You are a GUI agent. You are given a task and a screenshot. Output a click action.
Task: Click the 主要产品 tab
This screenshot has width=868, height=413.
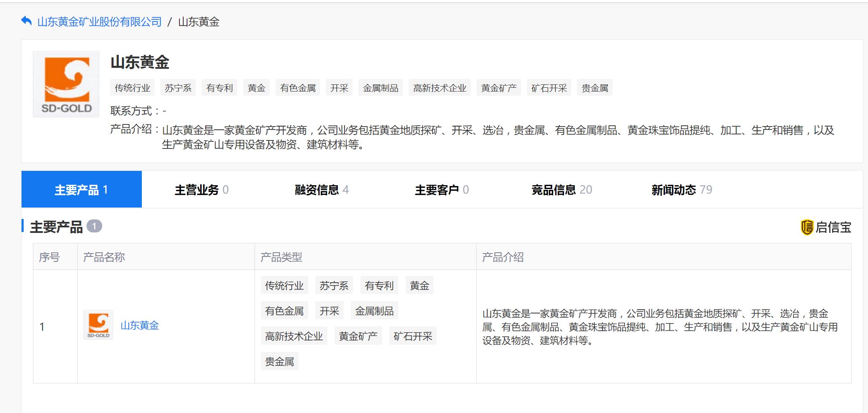[x=82, y=189]
